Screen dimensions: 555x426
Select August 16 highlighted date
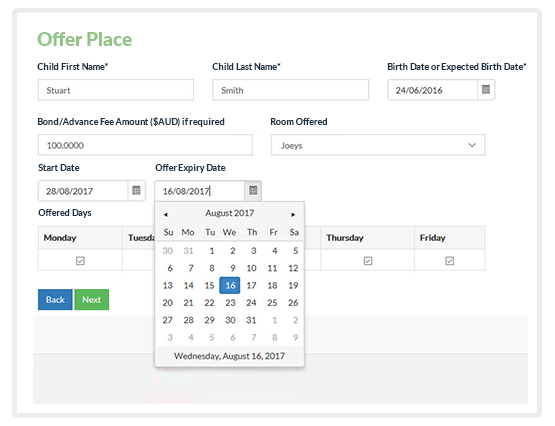230,285
